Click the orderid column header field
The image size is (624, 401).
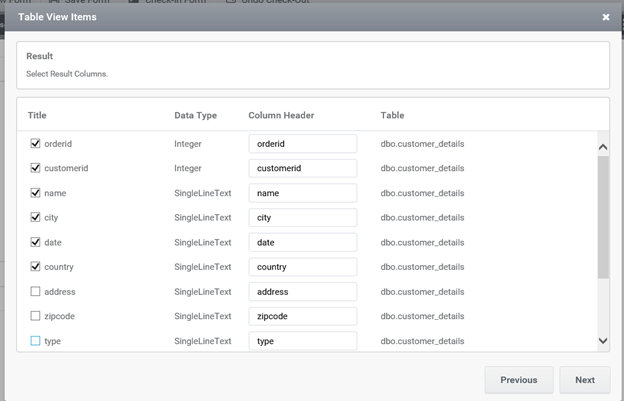pos(302,144)
